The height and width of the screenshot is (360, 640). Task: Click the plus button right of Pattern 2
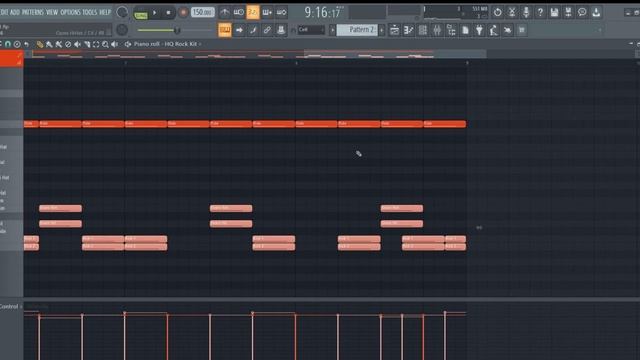pos(382,30)
